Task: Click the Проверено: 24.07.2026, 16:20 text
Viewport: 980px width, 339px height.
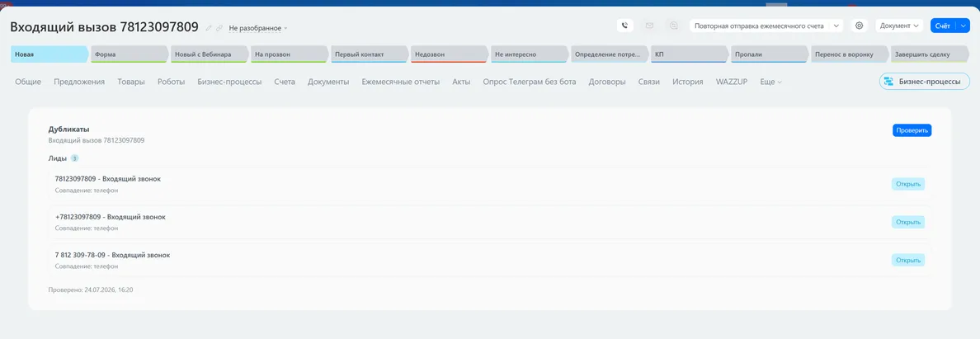Action: pos(91,290)
